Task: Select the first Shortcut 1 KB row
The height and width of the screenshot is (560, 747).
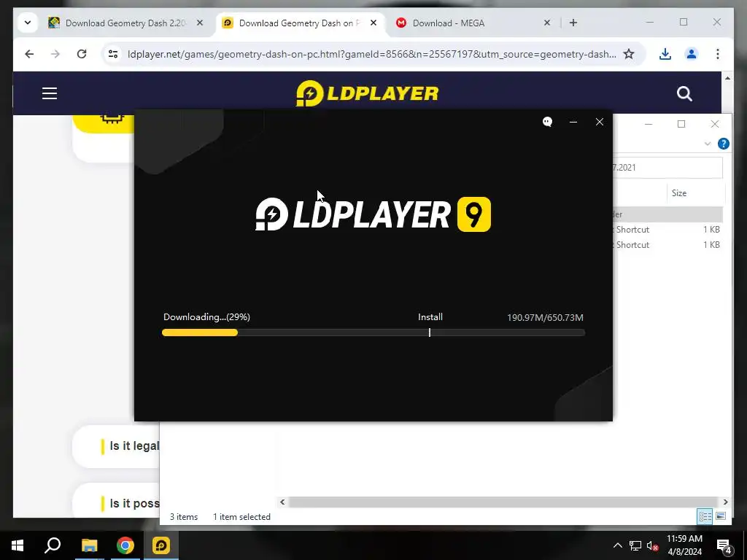Action: (667, 230)
